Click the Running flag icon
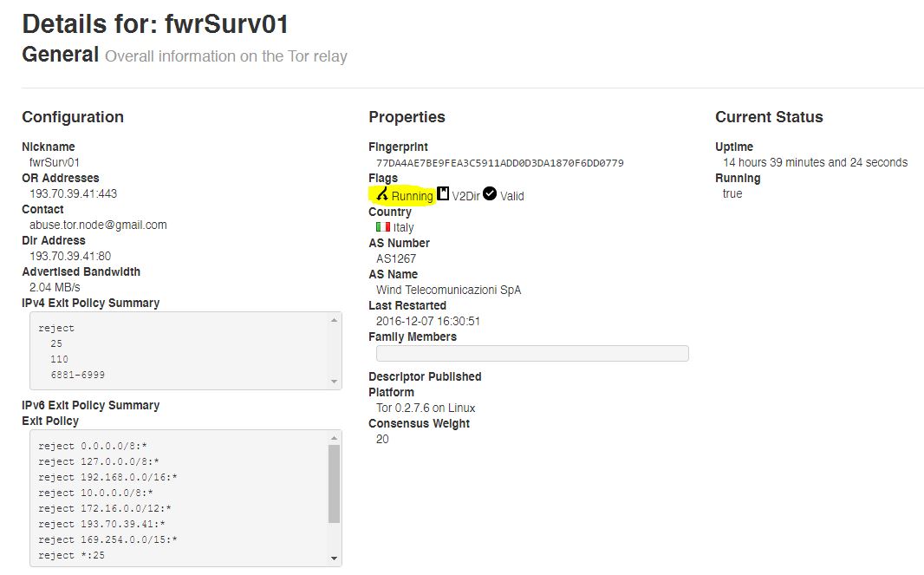Screen dimensions: 924x575 [381, 194]
